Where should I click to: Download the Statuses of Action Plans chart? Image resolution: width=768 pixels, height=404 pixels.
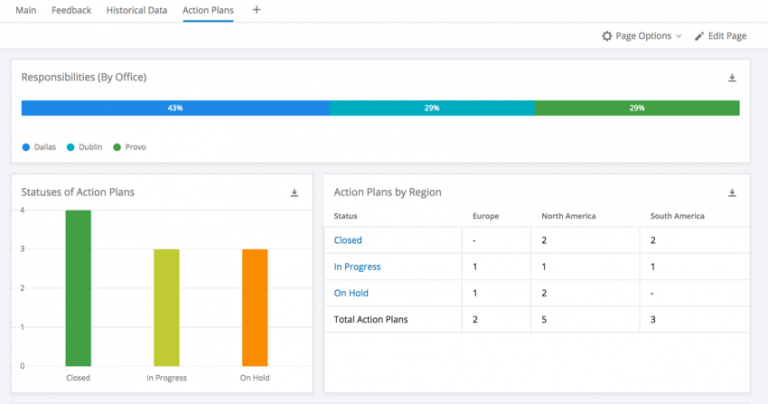tap(294, 192)
